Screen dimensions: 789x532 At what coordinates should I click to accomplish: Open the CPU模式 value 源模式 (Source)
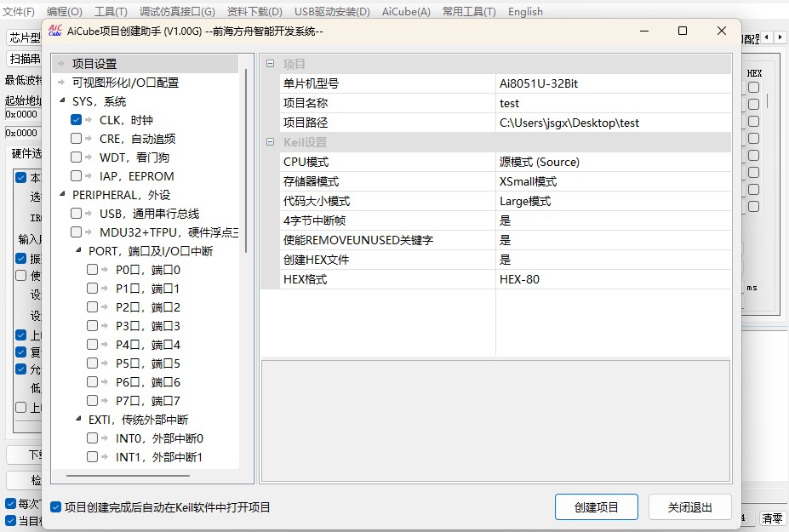[x=614, y=162]
